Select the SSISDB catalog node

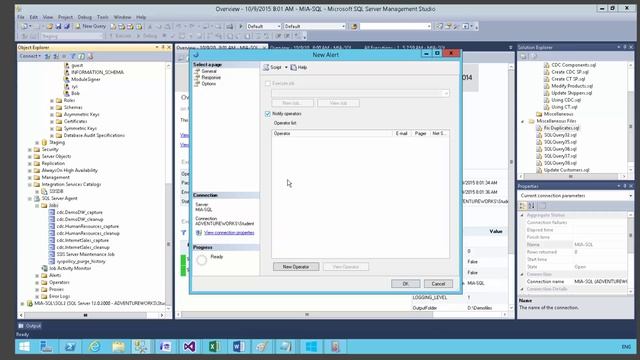(x=56, y=191)
